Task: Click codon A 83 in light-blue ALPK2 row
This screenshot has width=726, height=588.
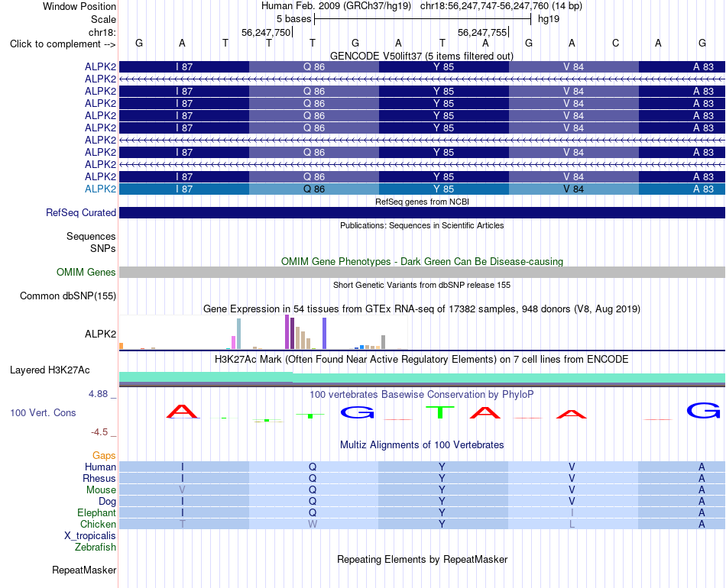Action: (x=682, y=189)
